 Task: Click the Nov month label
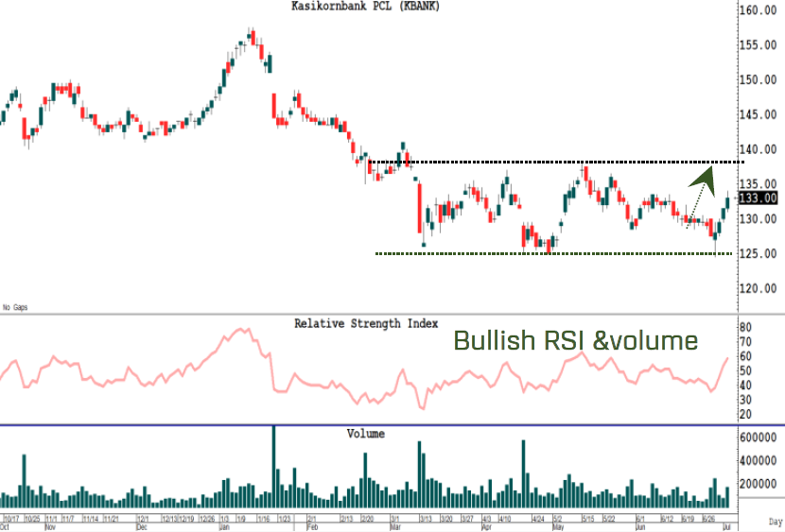[x=50, y=527]
